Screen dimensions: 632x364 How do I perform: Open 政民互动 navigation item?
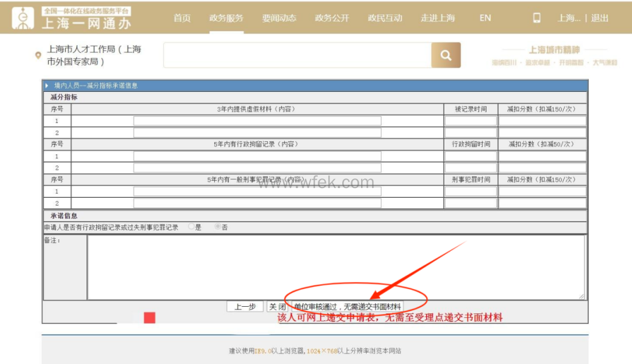[x=385, y=18]
